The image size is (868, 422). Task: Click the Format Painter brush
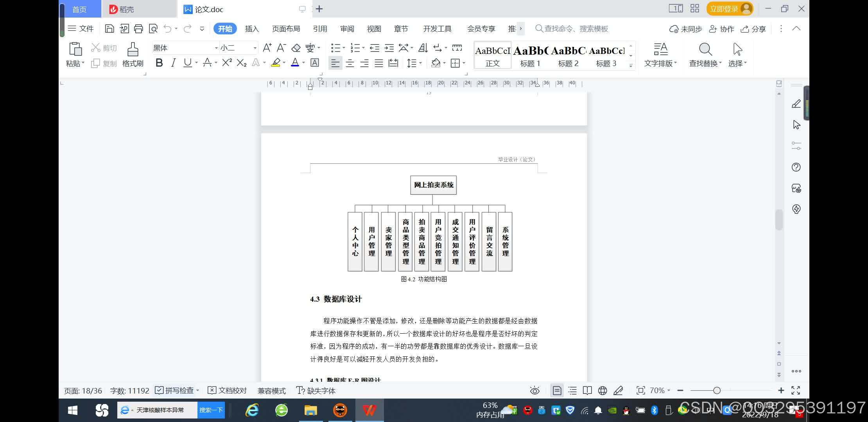(x=133, y=49)
